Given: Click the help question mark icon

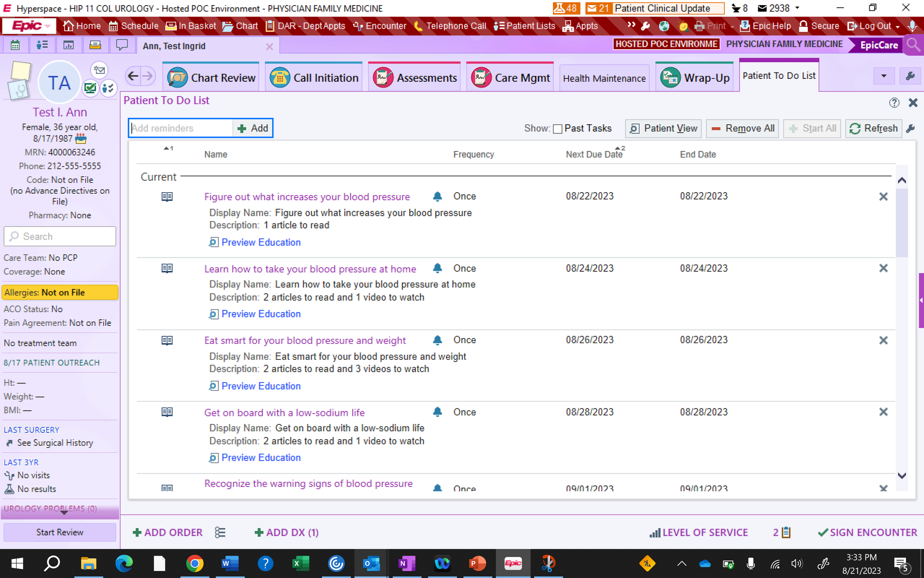Looking at the screenshot, I should tap(894, 102).
